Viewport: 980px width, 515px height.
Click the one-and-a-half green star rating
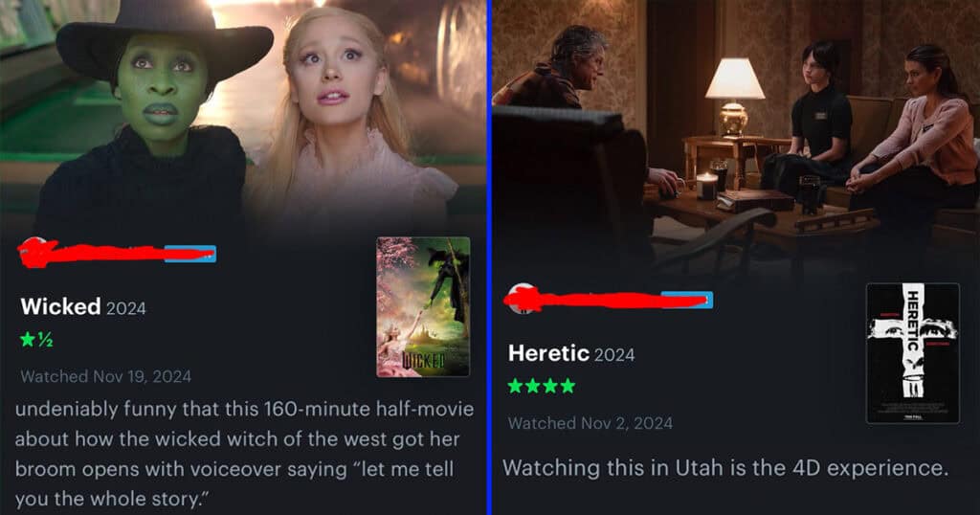point(36,340)
